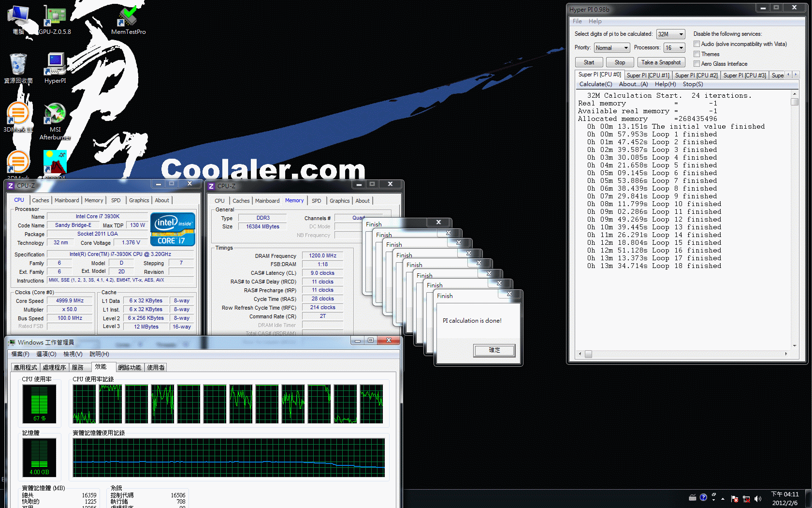Screen dimensions: 812x508
Task: Switch to 網路功能 tab in Task Manager
Action: click(130, 368)
